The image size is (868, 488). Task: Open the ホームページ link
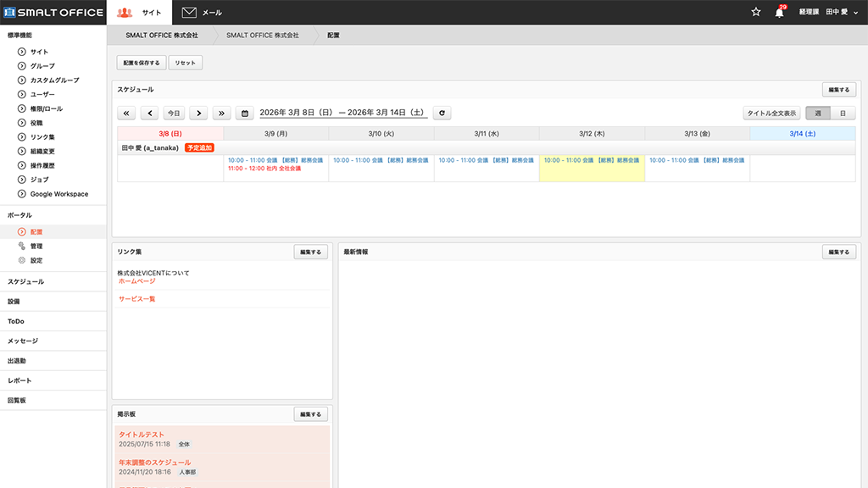pos(137,281)
